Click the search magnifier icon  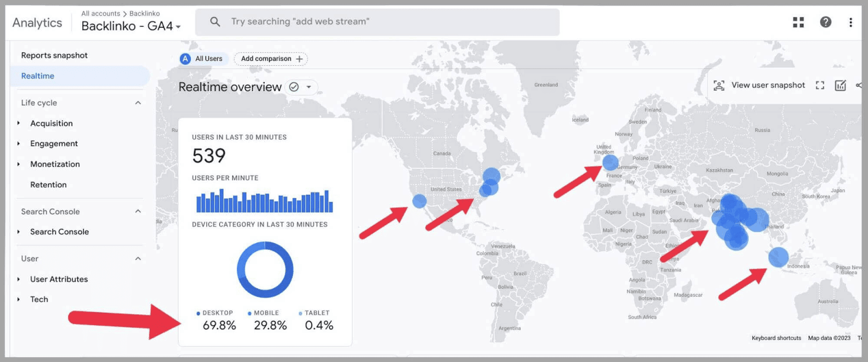pyautogui.click(x=215, y=21)
